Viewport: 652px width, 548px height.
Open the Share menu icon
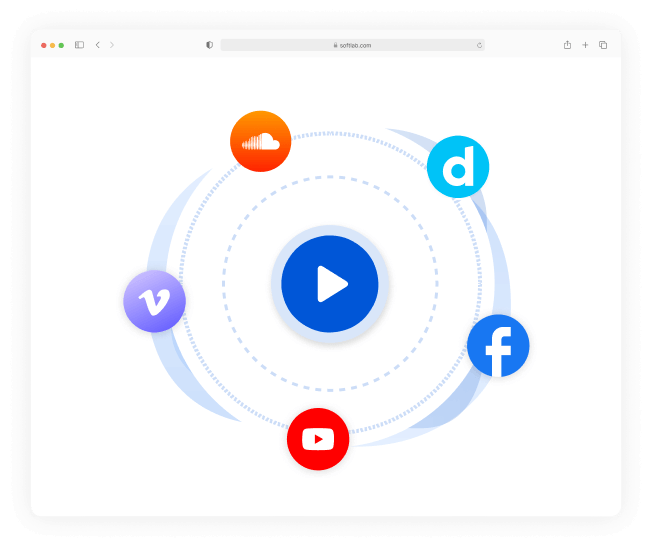568,44
